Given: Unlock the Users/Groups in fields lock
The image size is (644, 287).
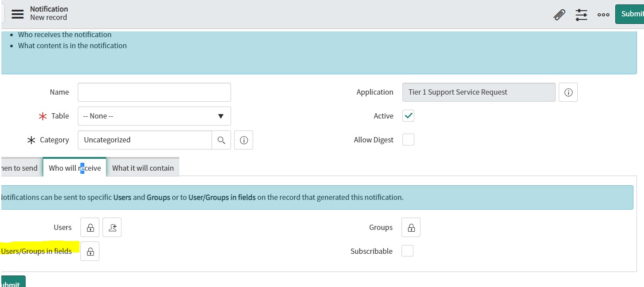Looking at the screenshot, I should [90, 251].
